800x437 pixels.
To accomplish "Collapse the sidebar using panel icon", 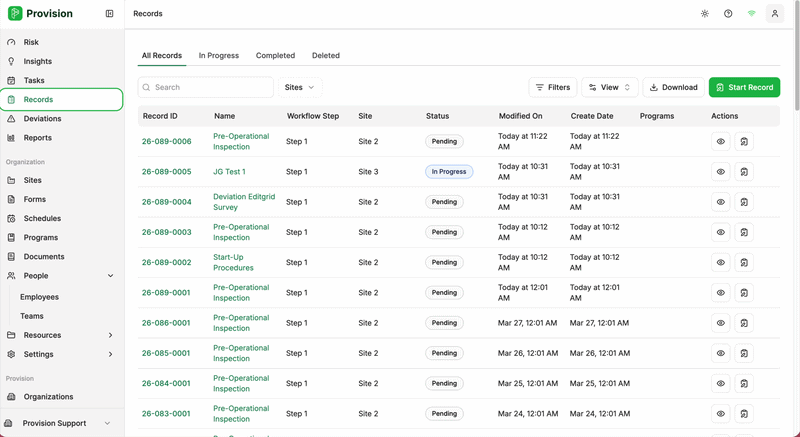I will coord(109,14).
